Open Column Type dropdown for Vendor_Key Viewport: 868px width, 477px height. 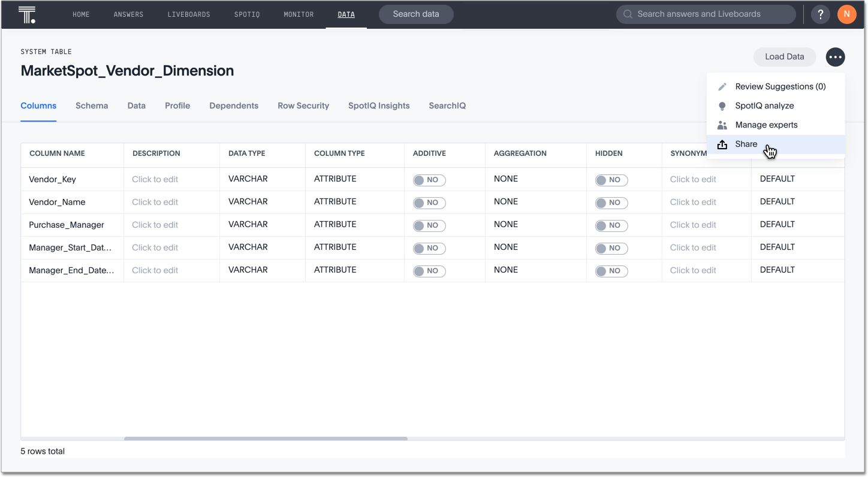coord(335,179)
